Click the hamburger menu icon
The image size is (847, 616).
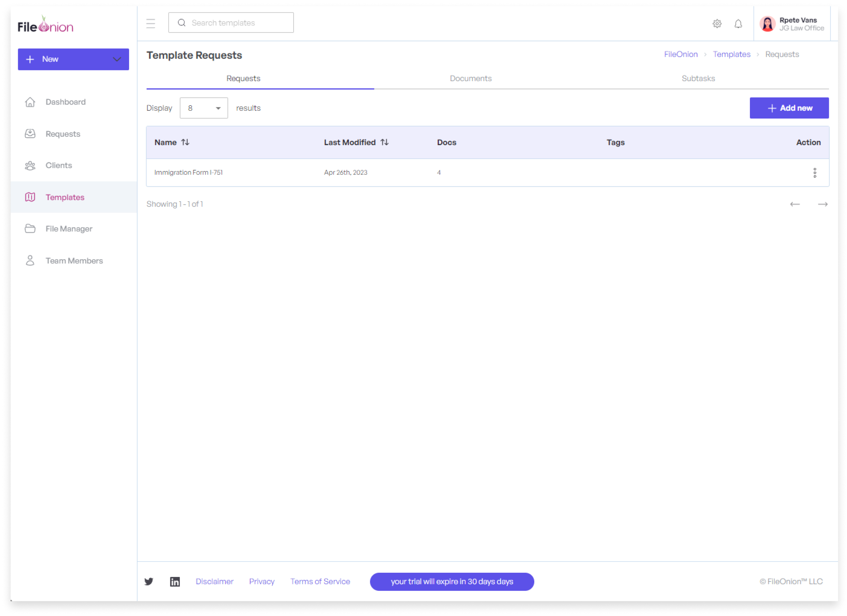(151, 24)
